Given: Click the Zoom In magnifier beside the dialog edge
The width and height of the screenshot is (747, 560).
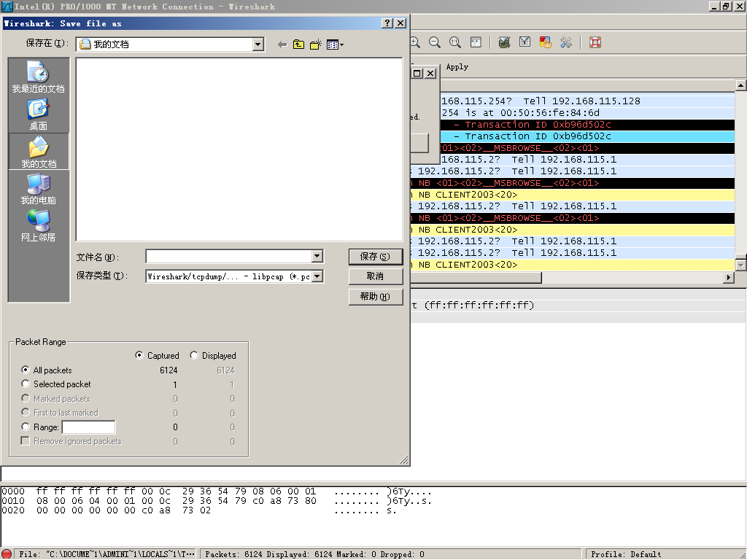Looking at the screenshot, I should [415, 42].
